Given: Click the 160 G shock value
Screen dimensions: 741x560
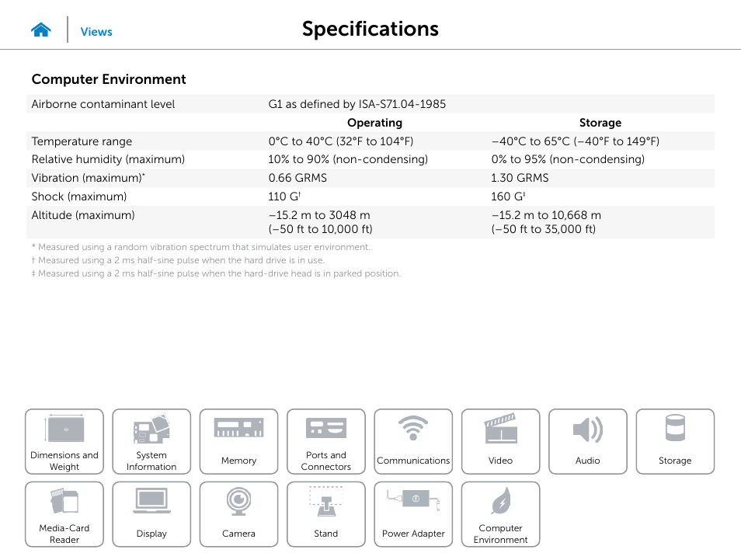Looking at the screenshot, I should coord(508,197).
